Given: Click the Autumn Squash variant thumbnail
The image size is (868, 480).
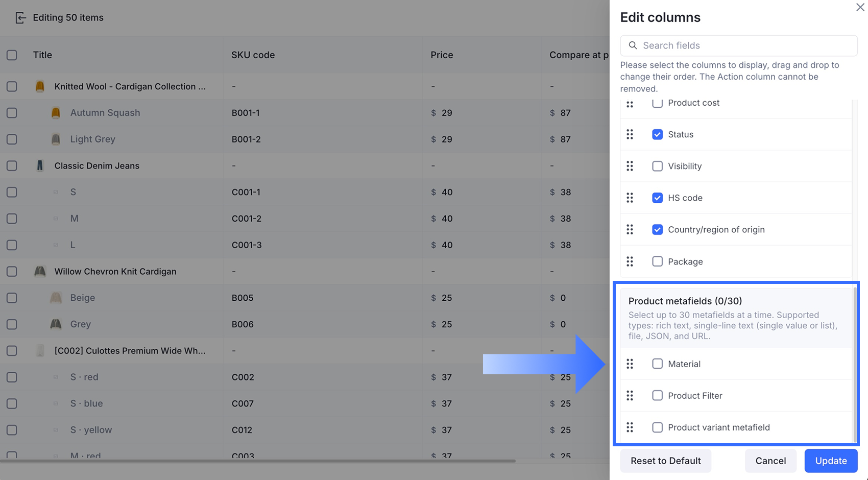Looking at the screenshot, I should tap(56, 112).
